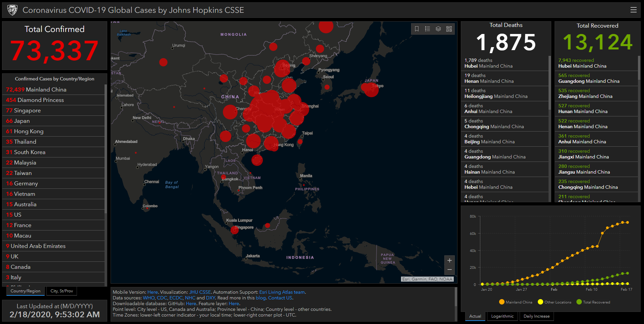
Task: Switch chart to Daily Increase view
Action: click(x=536, y=316)
